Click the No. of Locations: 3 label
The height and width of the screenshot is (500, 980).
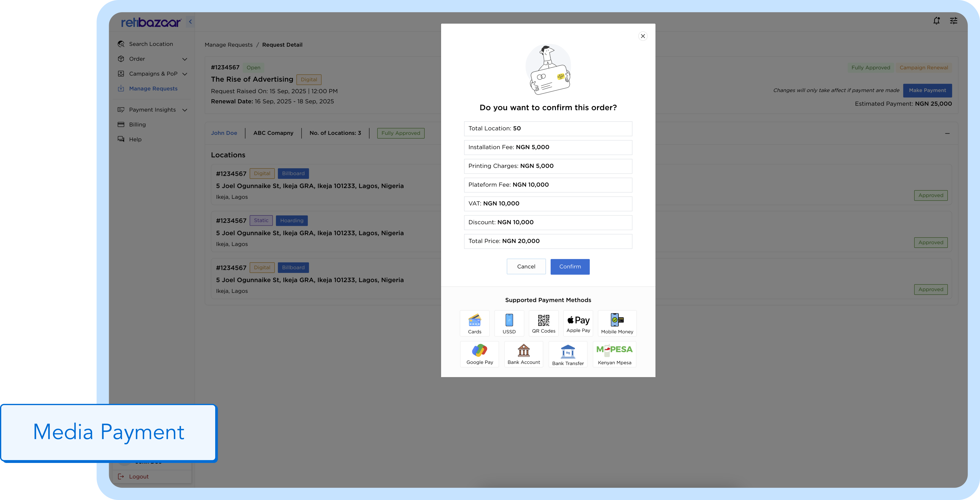click(335, 133)
